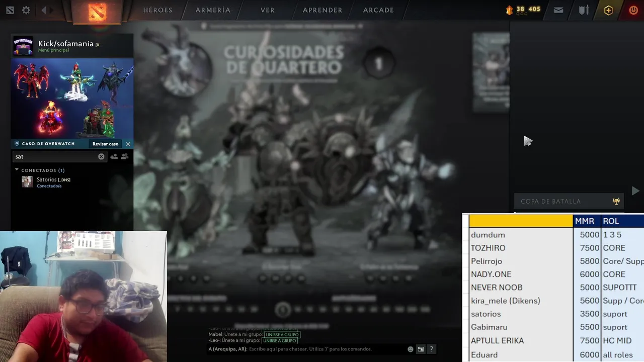Click the SUPOTTT role cell
Screen dimensions: 644x362
622,287
